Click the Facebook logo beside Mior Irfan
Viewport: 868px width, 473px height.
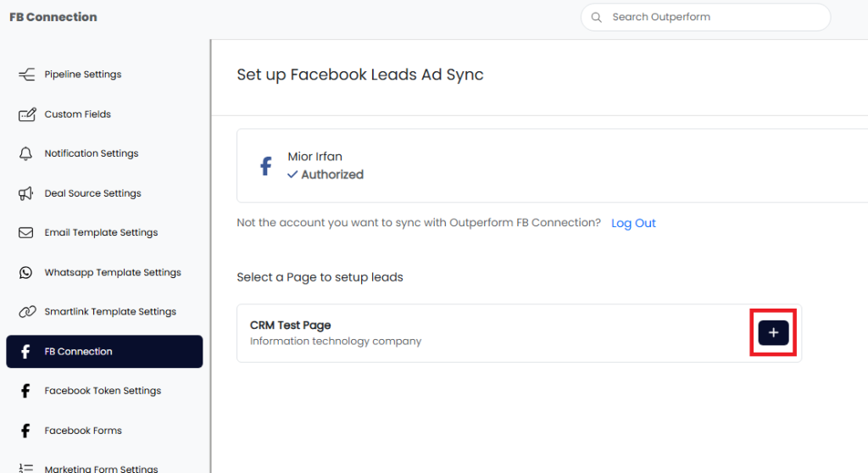click(265, 165)
